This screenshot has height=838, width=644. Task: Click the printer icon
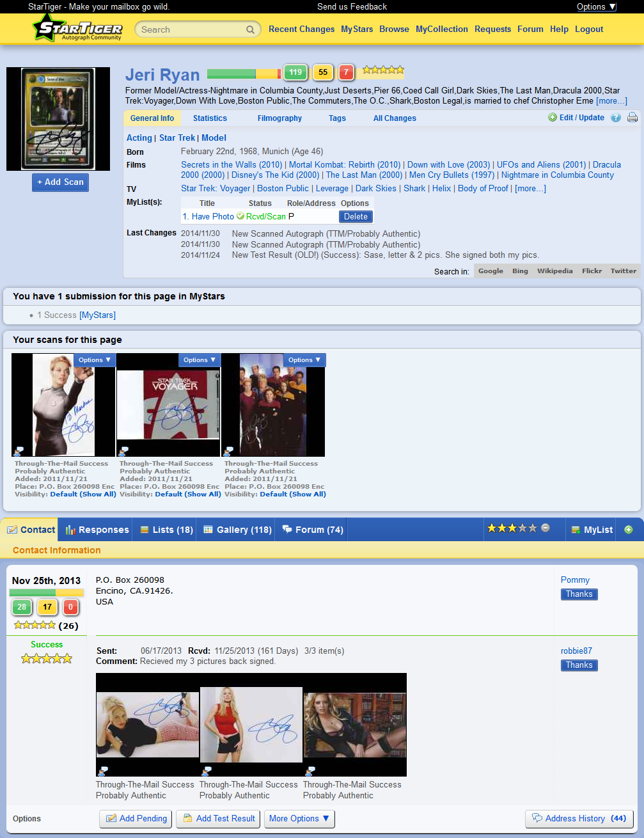(632, 118)
